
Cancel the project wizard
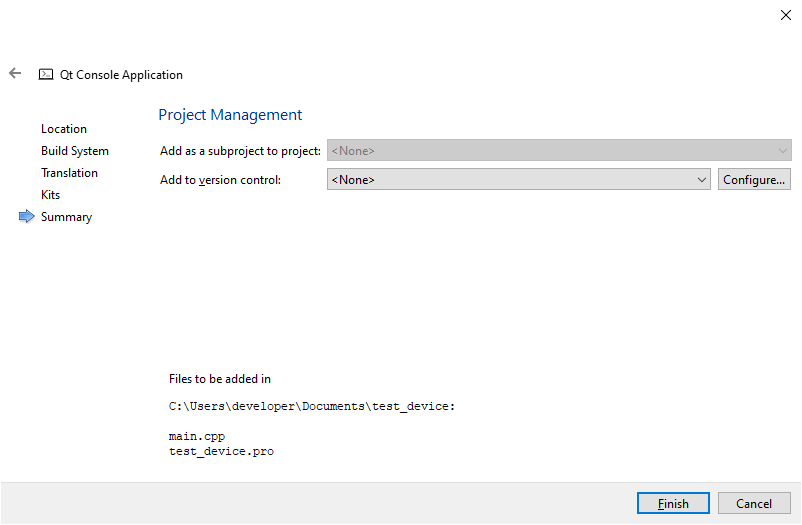pyautogui.click(x=754, y=504)
